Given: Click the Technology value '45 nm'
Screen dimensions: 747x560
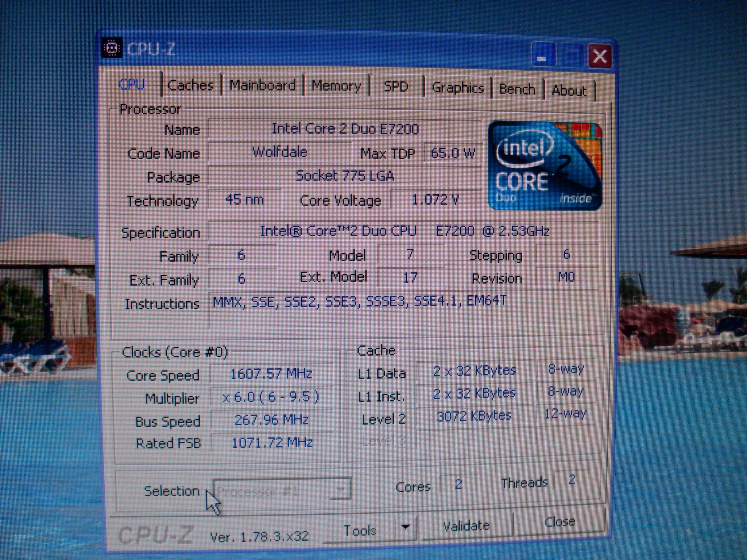Looking at the screenshot, I should (244, 199).
